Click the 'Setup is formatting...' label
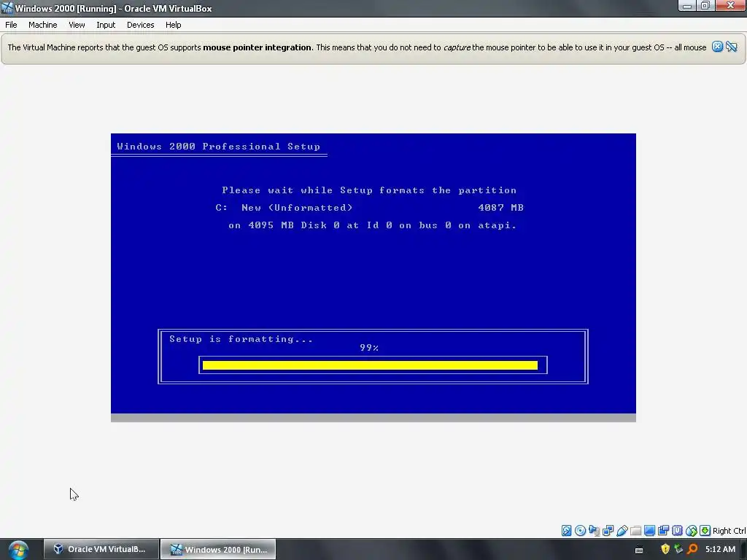 (x=241, y=339)
